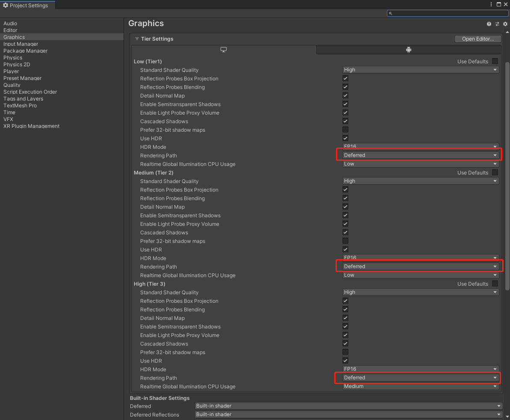
Task: Open the Deferred built-in shader dropdown
Action: coord(348,406)
